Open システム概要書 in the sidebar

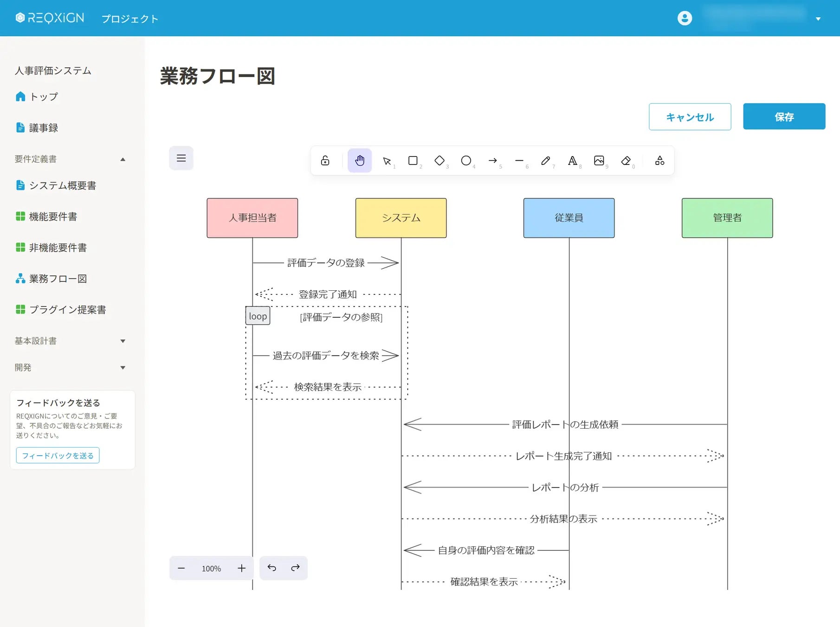point(56,185)
